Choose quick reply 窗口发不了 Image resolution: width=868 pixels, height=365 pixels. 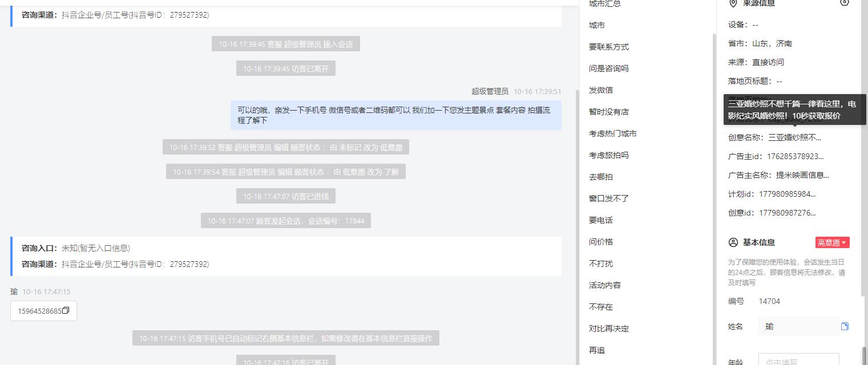609,198
